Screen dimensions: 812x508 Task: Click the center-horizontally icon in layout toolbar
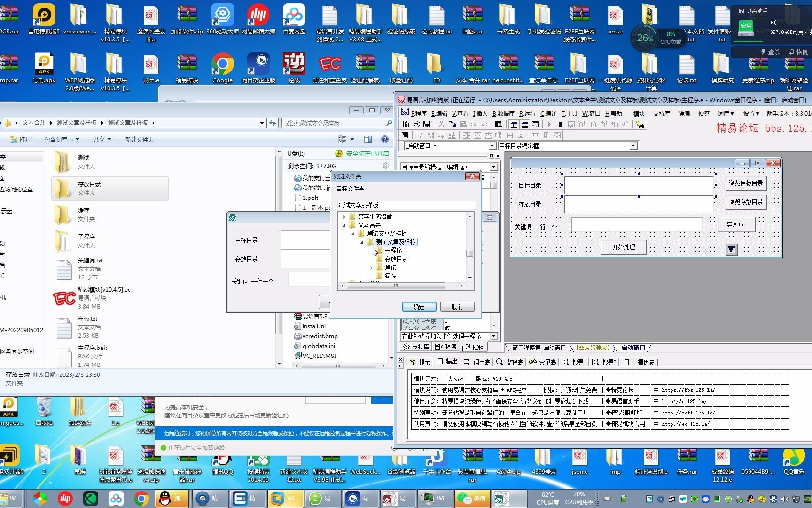click(466, 135)
